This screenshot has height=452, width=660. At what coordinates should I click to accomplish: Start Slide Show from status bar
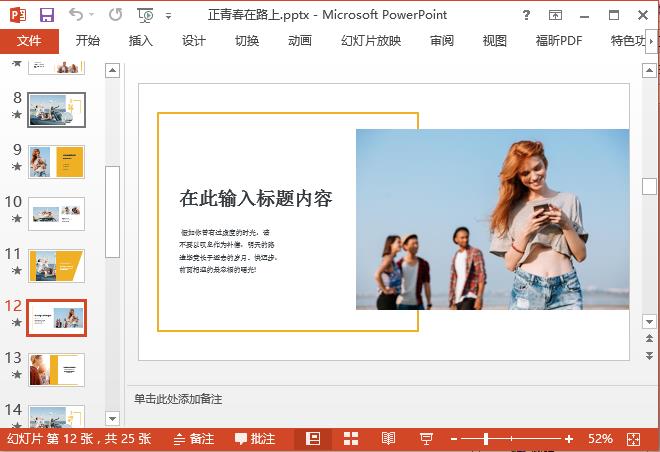click(425, 439)
